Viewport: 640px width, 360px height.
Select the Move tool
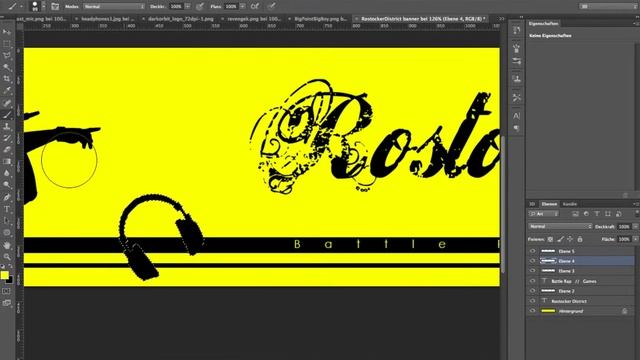pos(7,32)
